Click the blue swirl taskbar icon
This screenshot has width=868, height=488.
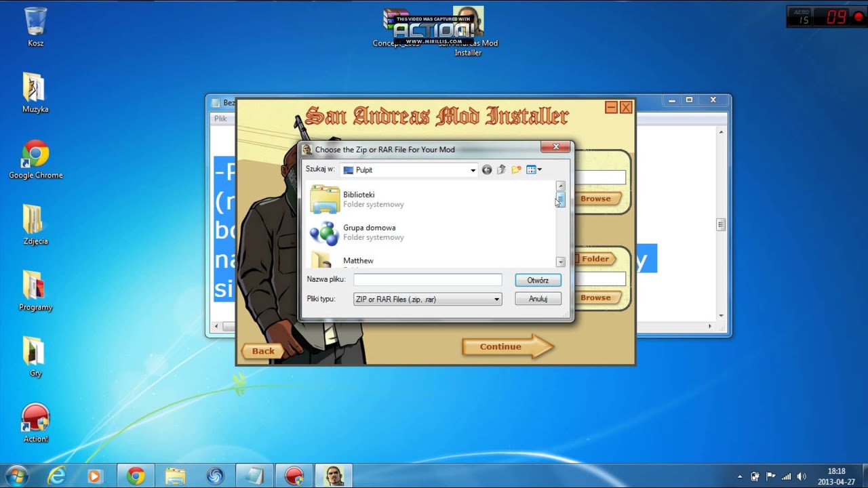(x=215, y=476)
